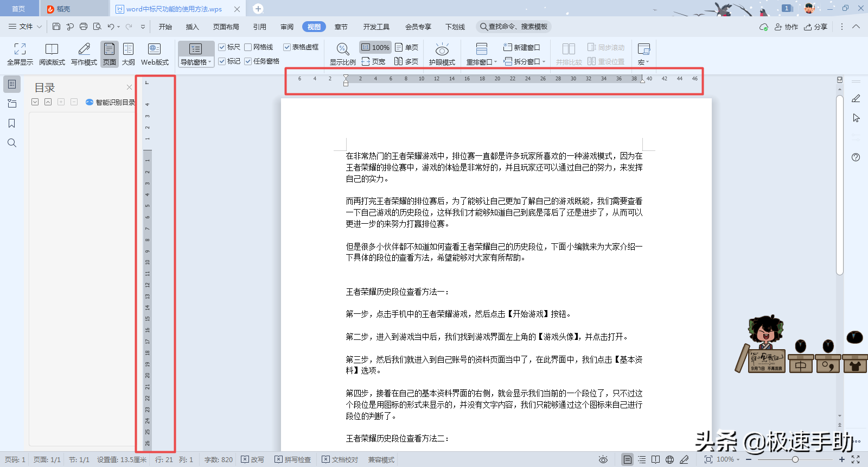Toggle Document proofing (文档校对) in status bar

(x=340, y=459)
